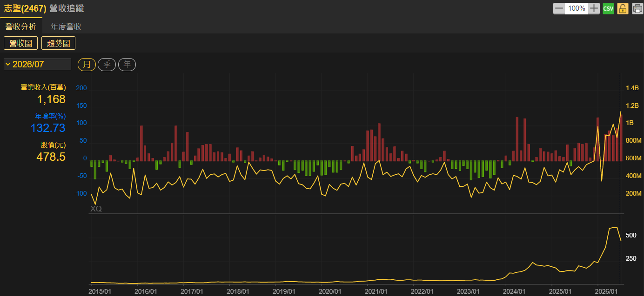Click the 營業收入(百萬) label
Screen dimensions: 644x296
click(x=43, y=87)
